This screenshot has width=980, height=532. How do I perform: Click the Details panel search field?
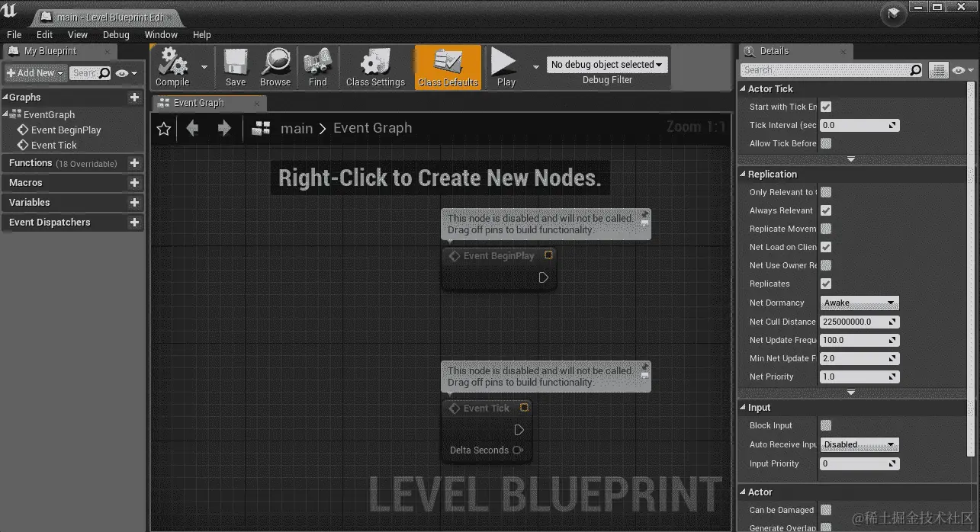[832, 70]
